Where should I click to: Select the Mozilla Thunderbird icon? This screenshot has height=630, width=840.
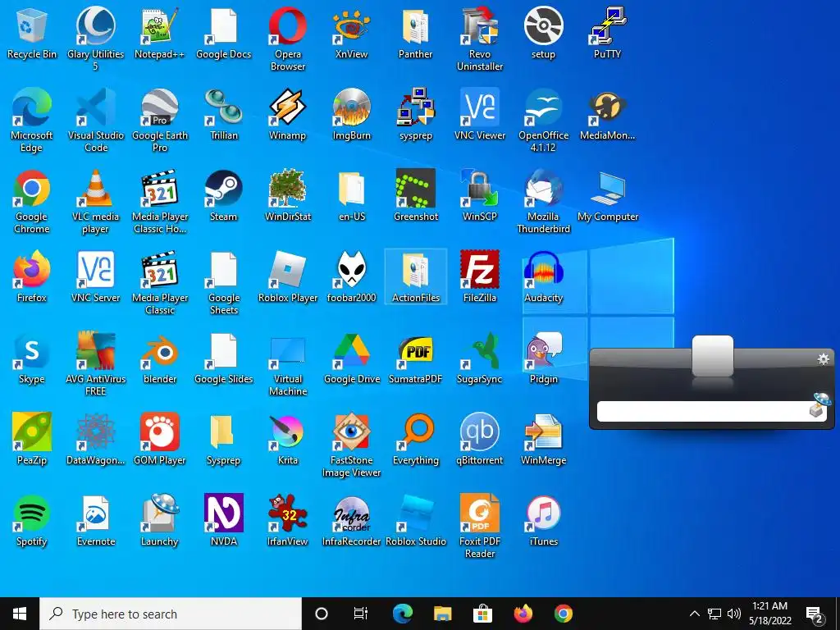pos(543,202)
